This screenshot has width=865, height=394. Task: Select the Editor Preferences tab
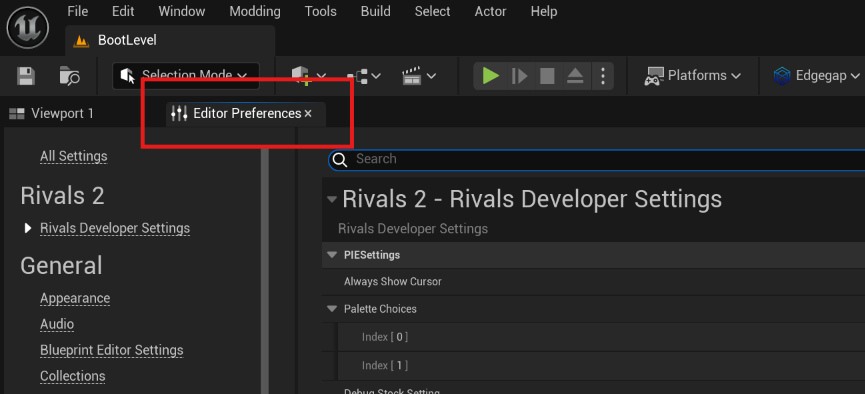(247, 114)
